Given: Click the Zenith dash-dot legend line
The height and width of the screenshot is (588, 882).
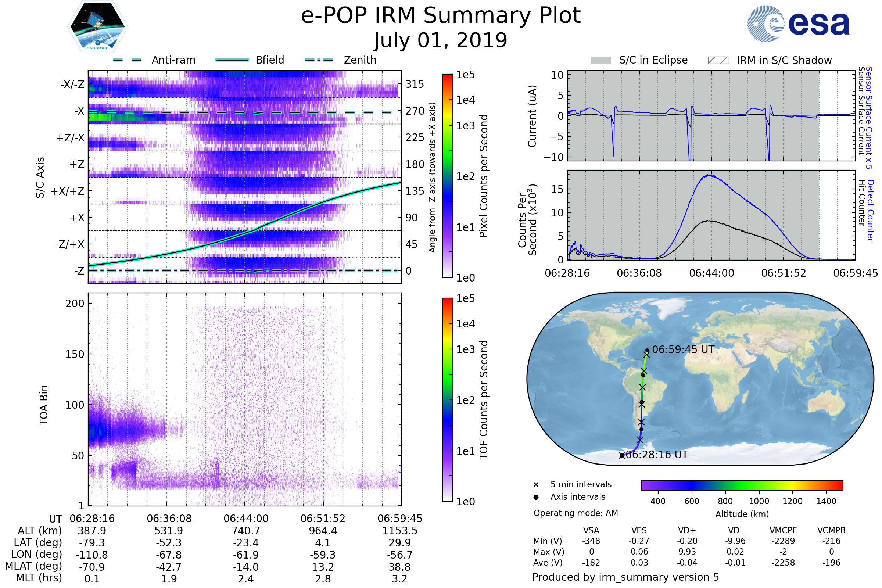Looking at the screenshot, I should pyautogui.click(x=319, y=60).
